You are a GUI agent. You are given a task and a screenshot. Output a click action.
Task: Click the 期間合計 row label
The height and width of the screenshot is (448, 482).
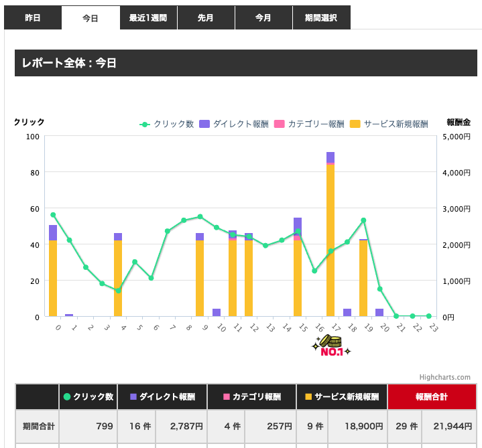pos(38,426)
